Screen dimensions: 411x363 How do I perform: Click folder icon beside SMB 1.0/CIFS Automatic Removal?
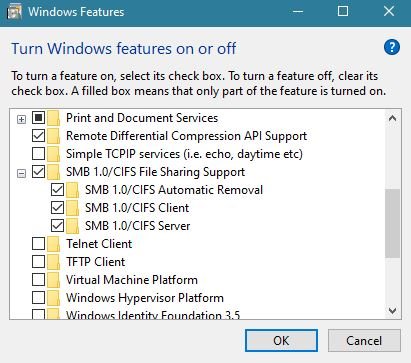72,190
